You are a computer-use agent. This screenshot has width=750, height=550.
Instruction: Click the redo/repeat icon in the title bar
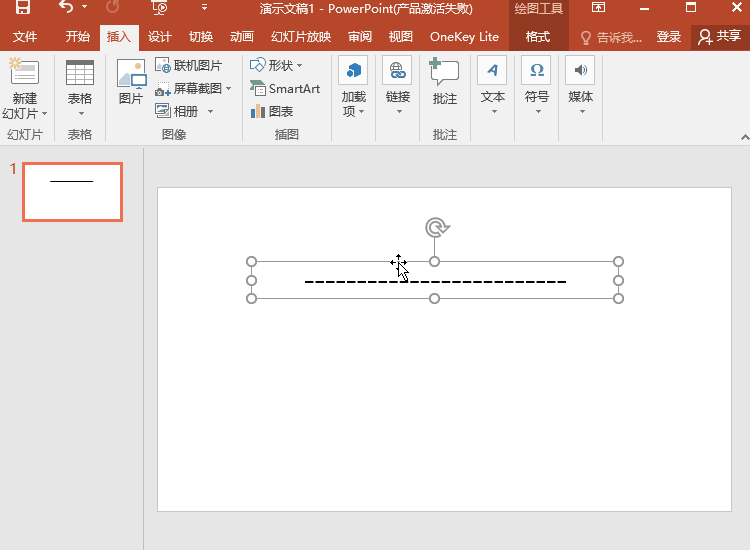(112, 7)
